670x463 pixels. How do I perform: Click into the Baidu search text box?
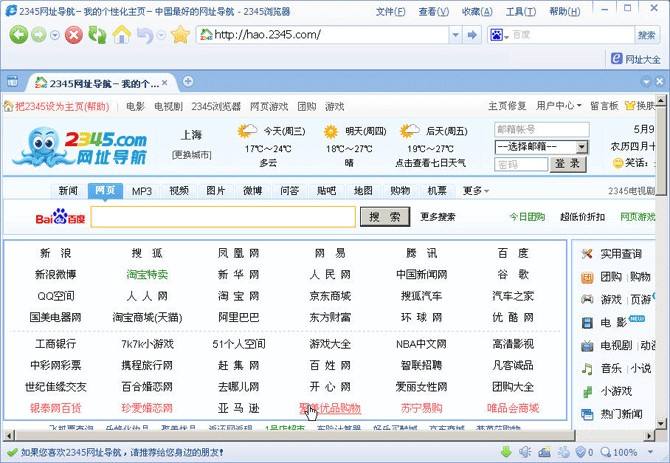(223, 217)
